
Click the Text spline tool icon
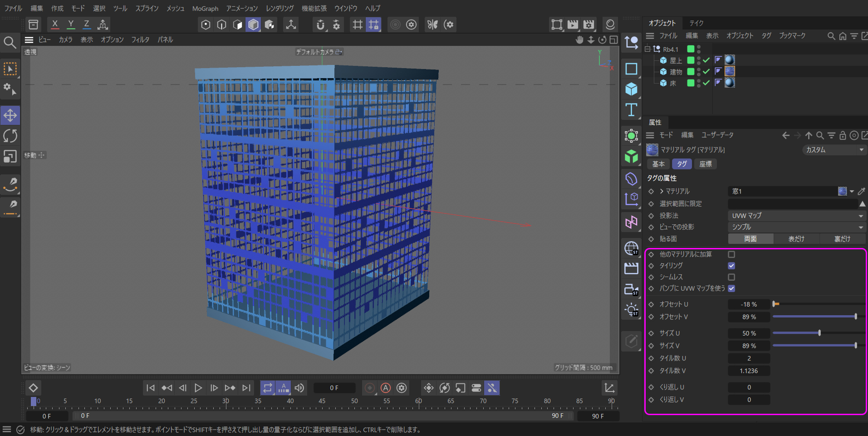point(631,110)
